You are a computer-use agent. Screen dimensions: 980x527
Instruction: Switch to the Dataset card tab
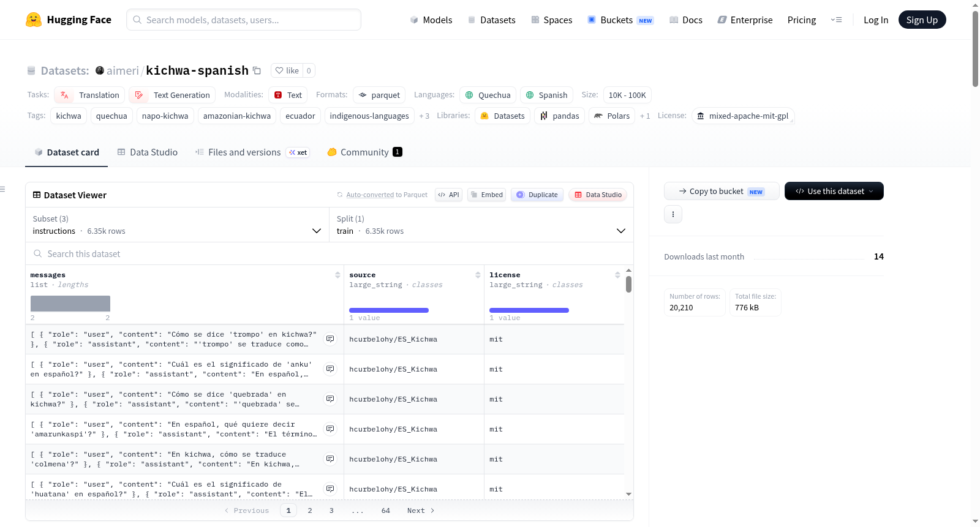[x=67, y=152]
